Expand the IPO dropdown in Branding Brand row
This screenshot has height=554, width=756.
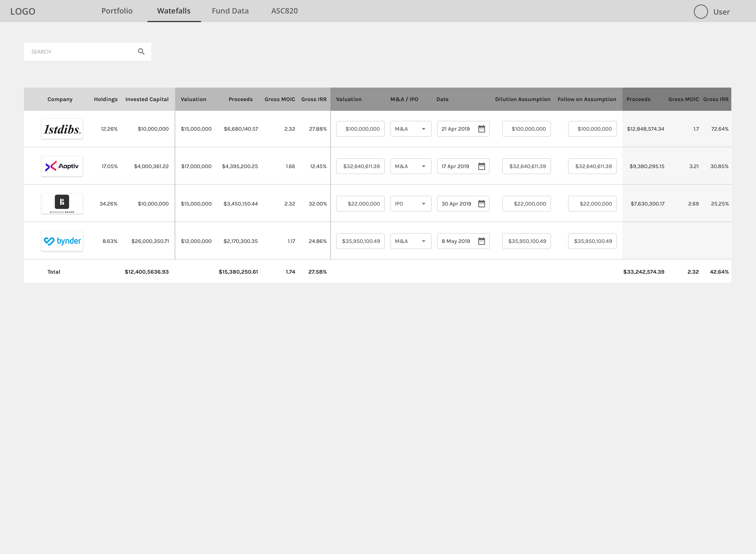411,204
